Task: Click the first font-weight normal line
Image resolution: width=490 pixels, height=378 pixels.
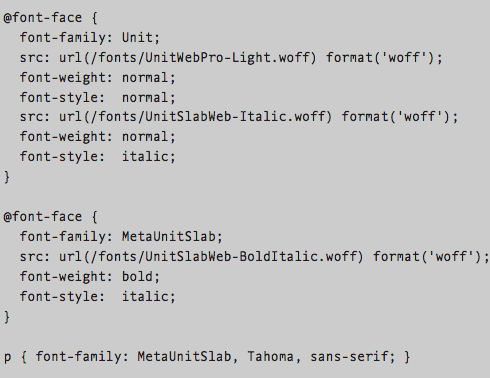Action: point(97,78)
